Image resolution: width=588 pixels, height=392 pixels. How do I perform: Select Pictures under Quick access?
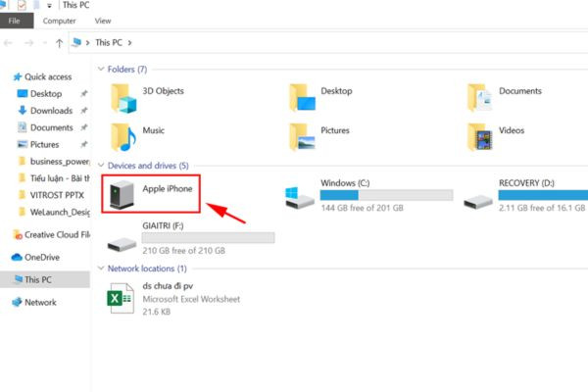(x=45, y=144)
